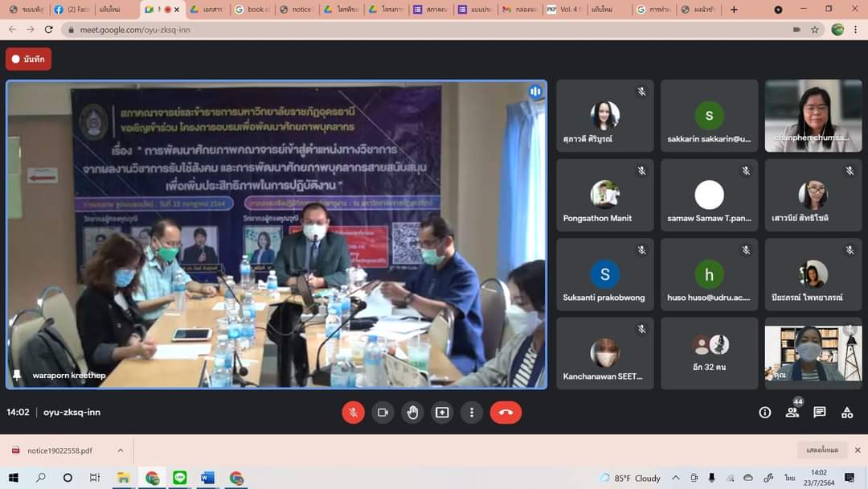Expand options for the notice19022558.pdf download
The width and height of the screenshot is (868, 489).
[121, 450]
